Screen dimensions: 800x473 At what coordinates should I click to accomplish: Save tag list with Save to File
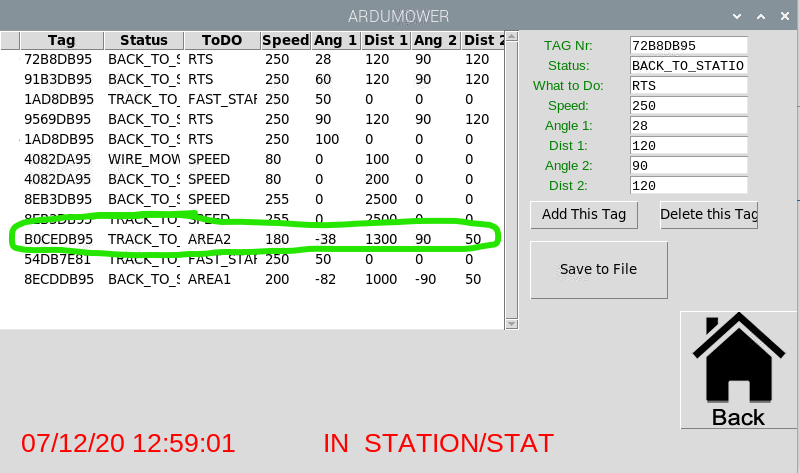click(x=598, y=269)
